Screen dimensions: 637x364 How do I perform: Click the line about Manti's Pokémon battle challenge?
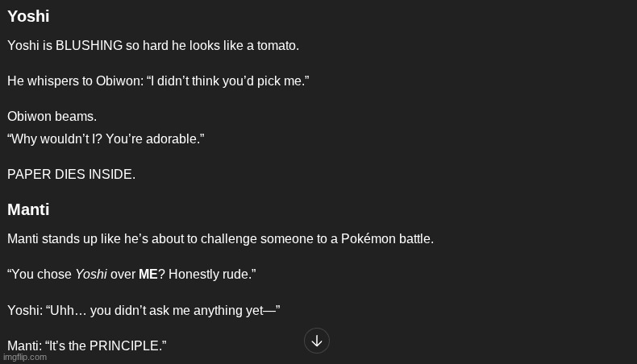[220, 239]
